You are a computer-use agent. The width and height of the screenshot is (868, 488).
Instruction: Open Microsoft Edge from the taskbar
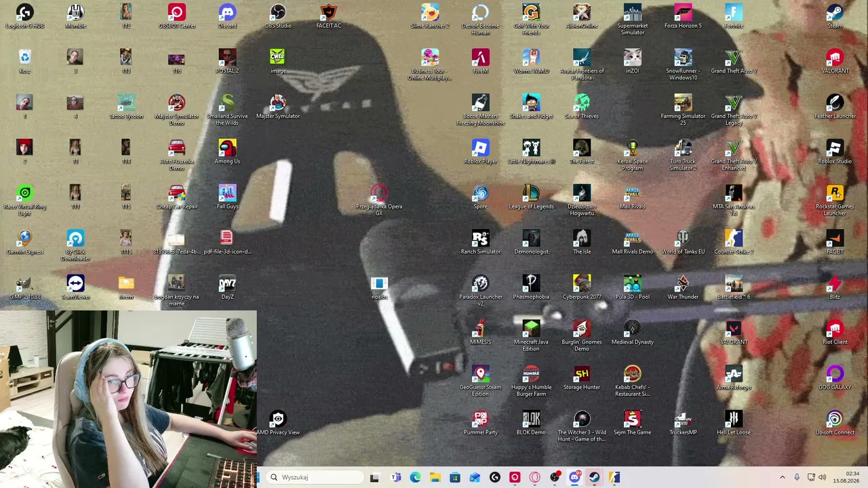(415, 477)
